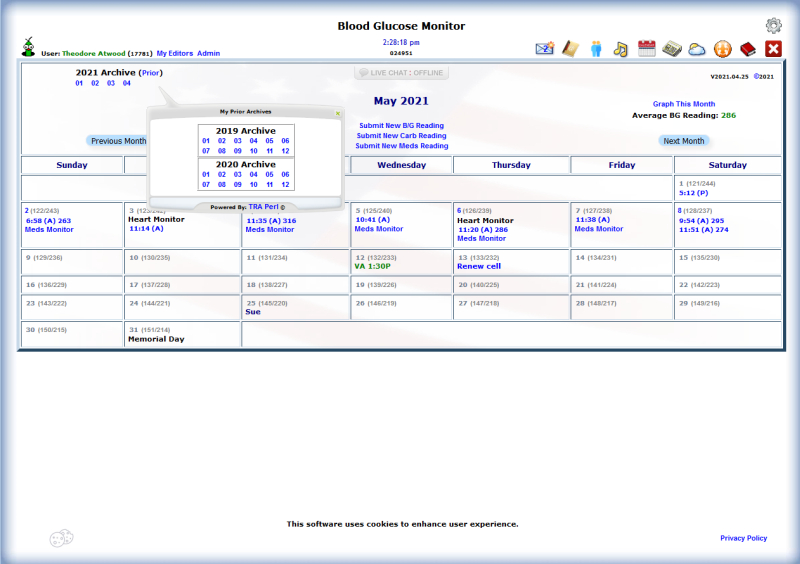Open the 9:54 (A) 295 reading
Image resolution: width=800 pixels, height=564 pixels.
point(701,221)
